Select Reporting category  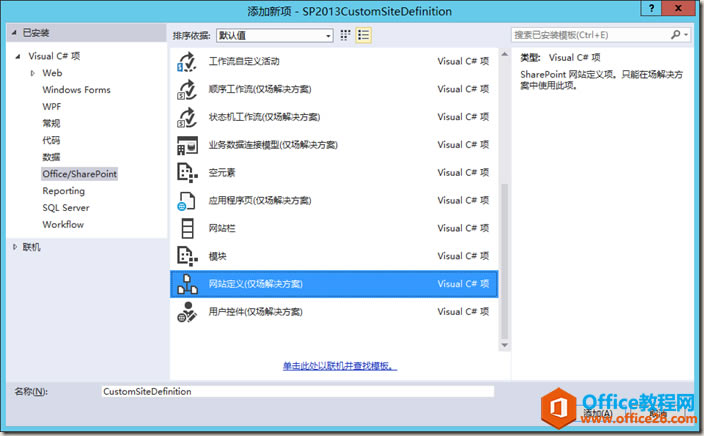click(x=63, y=191)
